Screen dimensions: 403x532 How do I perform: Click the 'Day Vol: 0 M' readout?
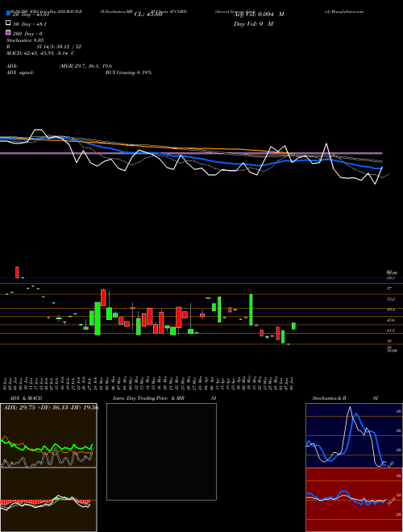pos(253,23)
